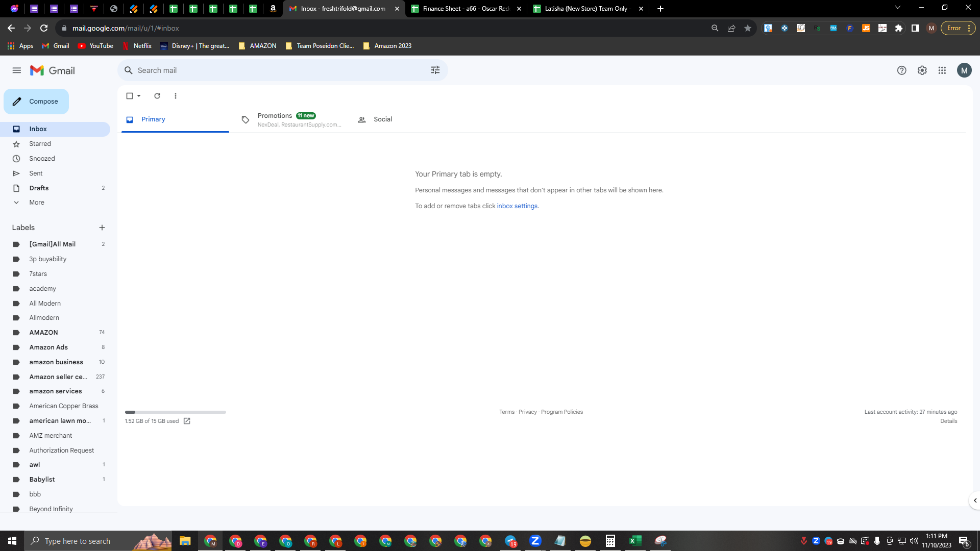View account activity Details
The height and width of the screenshot is (551, 980).
[949, 421]
